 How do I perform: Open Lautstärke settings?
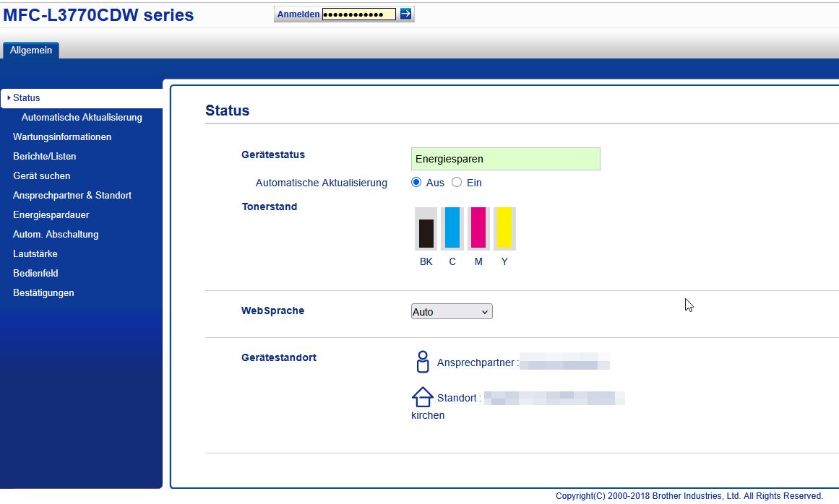(35, 254)
